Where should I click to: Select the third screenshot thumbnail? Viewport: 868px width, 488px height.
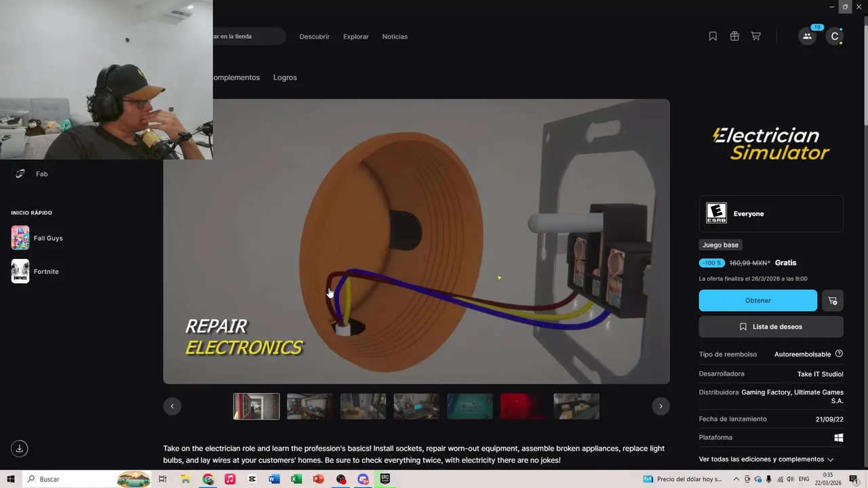tap(363, 406)
